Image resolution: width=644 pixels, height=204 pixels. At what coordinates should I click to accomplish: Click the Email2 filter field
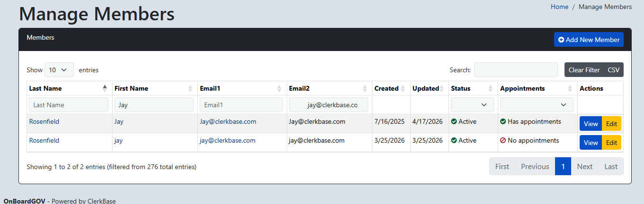coord(328,105)
